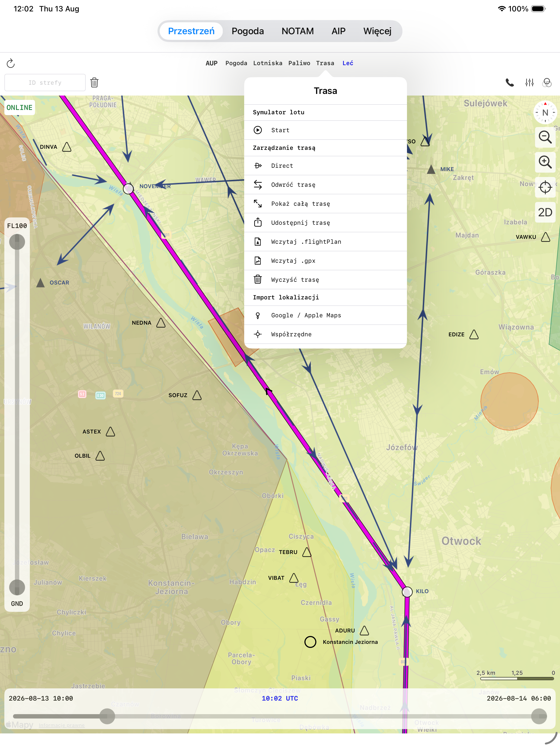Open the NOTAM tab
Viewport: 560px width, 747px height.
(x=297, y=31)
